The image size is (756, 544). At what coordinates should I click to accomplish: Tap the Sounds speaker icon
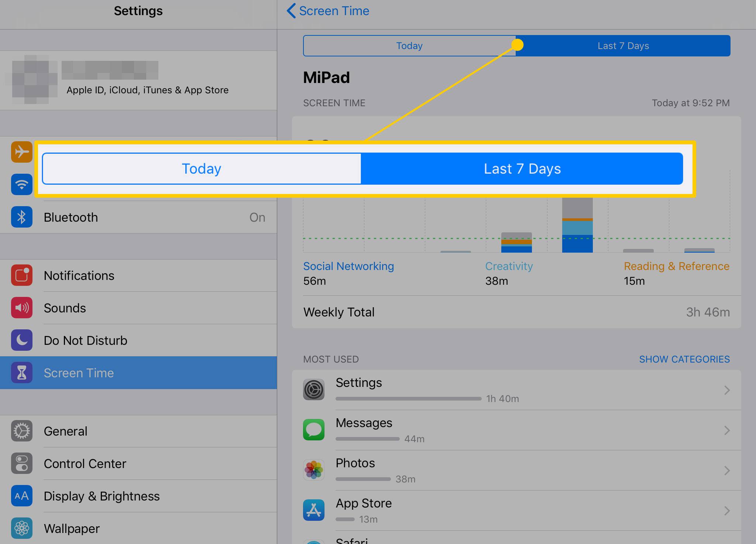22,308
